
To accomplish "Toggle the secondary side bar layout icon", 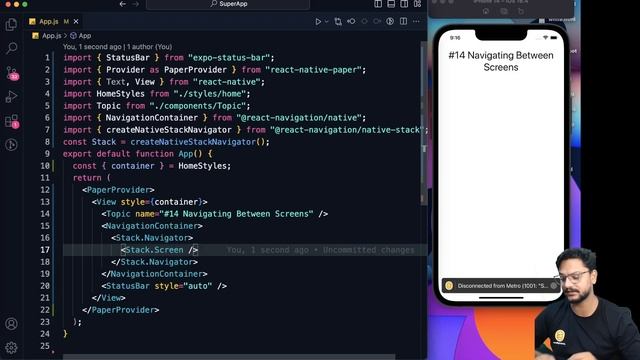I will pyautogui.click(x=404, y=4).
